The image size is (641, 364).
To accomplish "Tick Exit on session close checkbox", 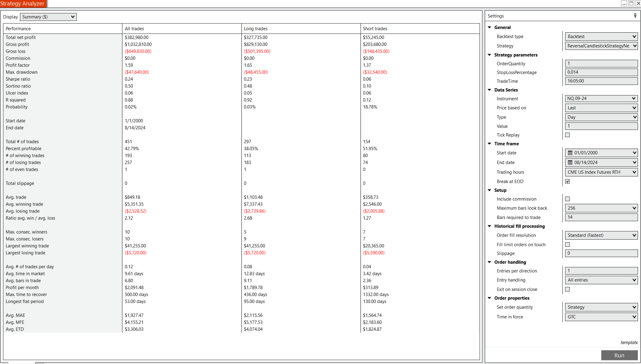I will 567,289.
